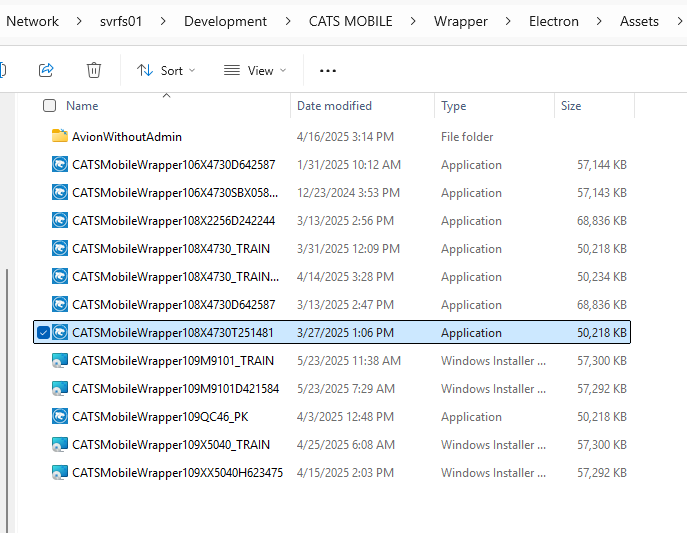Screen dimensions: 687x533
Task: Go to the Assets breadcrumb segment
Action: (x=639, y=21)
